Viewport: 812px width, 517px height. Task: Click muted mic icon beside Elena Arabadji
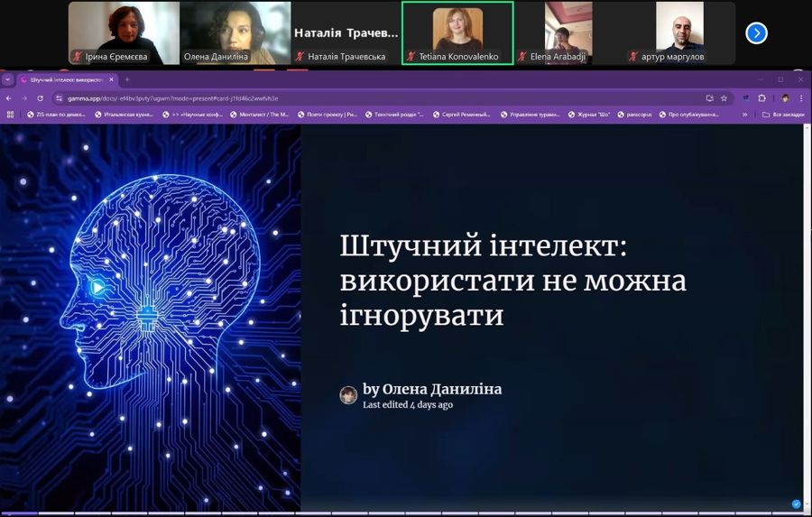[x=522, y=57]
